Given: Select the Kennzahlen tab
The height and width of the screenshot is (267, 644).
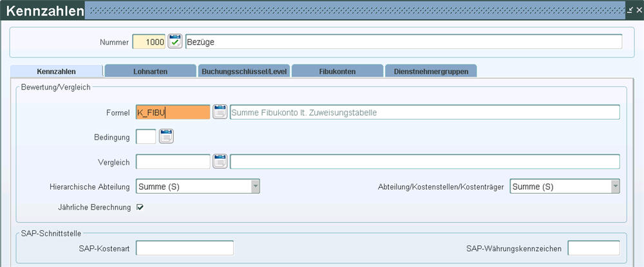Looking at the screenshot, I should [57, 71].
